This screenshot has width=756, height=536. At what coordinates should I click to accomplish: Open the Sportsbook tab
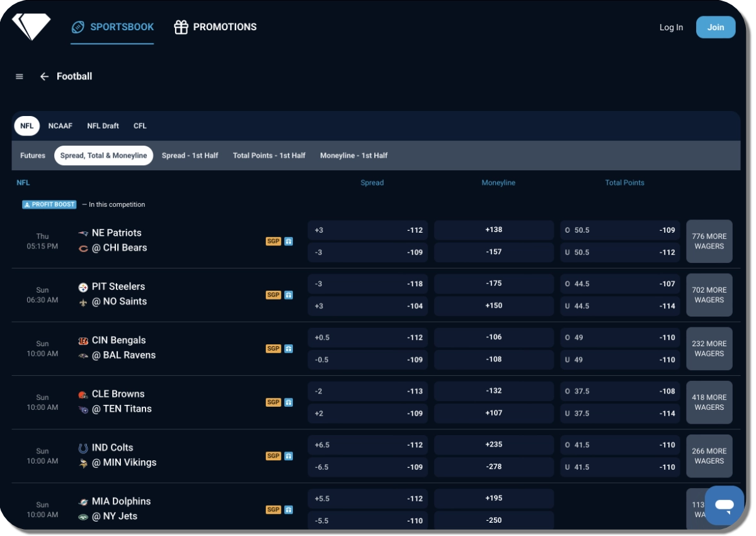coord(113,27)
